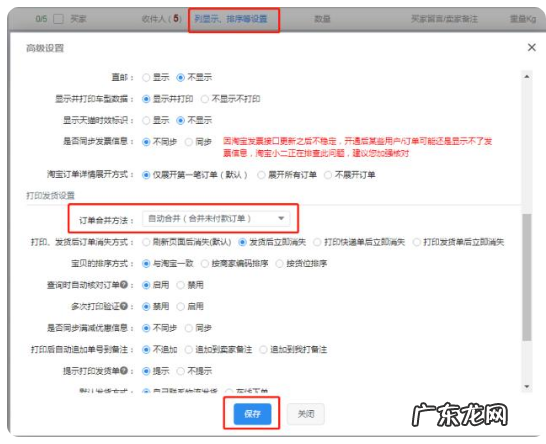Choose 仅展开第一笔订单（默认）
This screenshot has width=546, height=444.
(146, 175)
